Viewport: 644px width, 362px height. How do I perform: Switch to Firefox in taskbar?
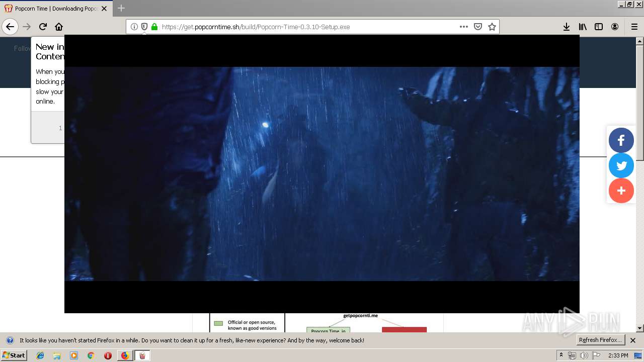125,355
